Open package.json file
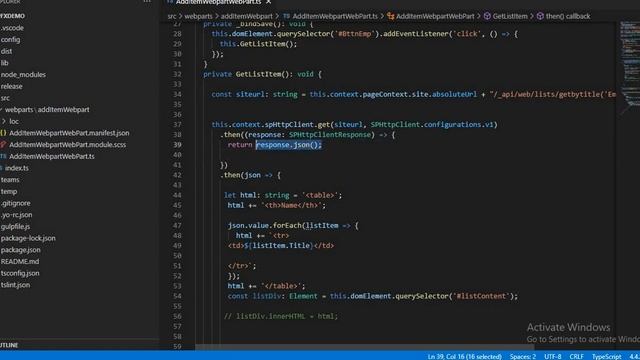The height and width of the screenshot is (360, 640). 20,250
